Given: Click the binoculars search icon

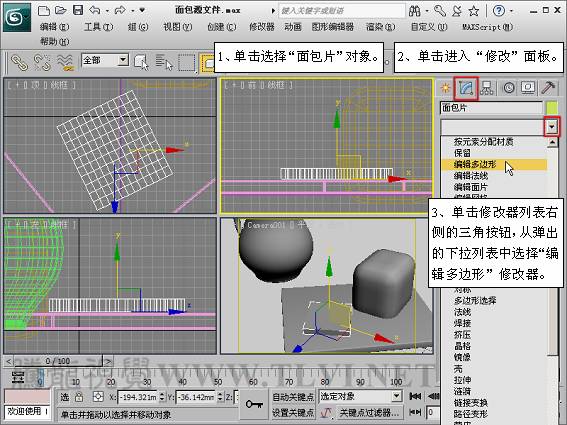Looking at the screenshot, I should (414, 11).
